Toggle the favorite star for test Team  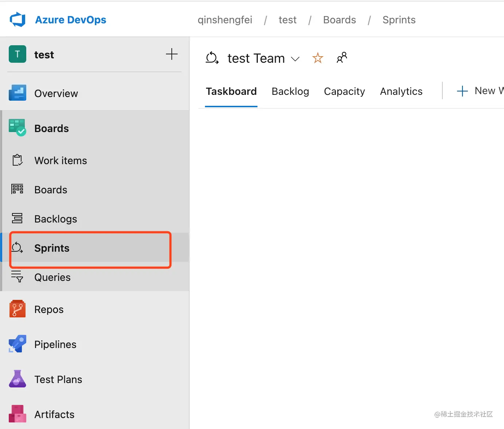318,58
